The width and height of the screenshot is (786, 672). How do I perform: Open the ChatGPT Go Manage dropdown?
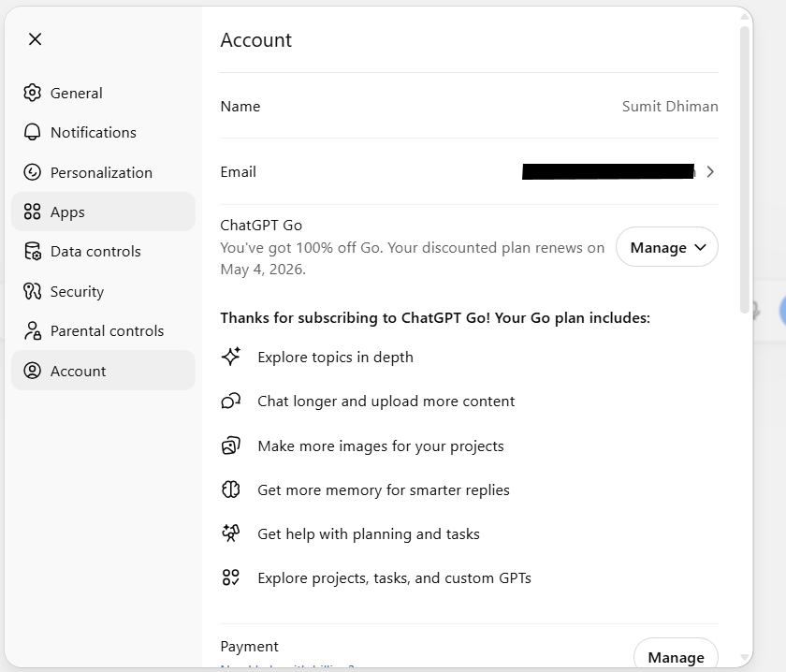pyautogui.click(x=667, y=247)
